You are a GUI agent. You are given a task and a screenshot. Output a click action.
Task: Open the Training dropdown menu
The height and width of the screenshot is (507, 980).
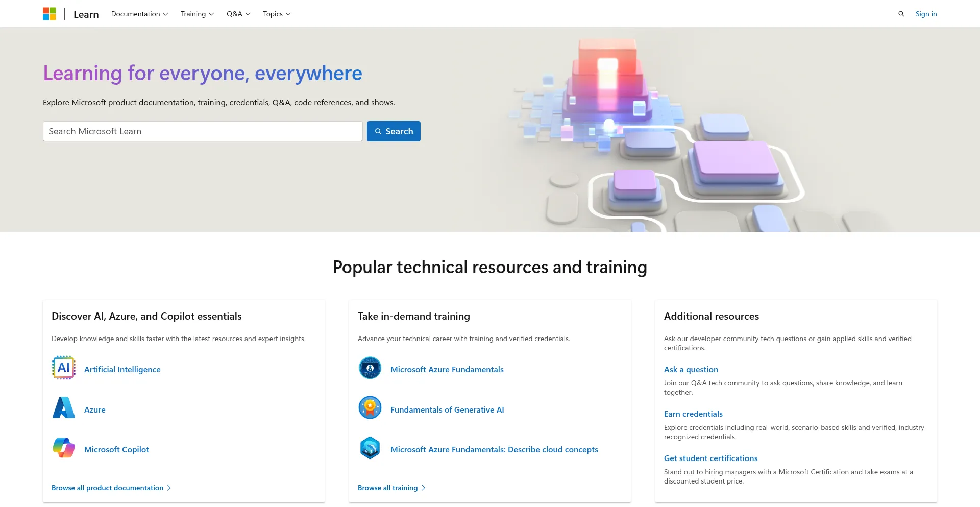(x=197, y=14)
